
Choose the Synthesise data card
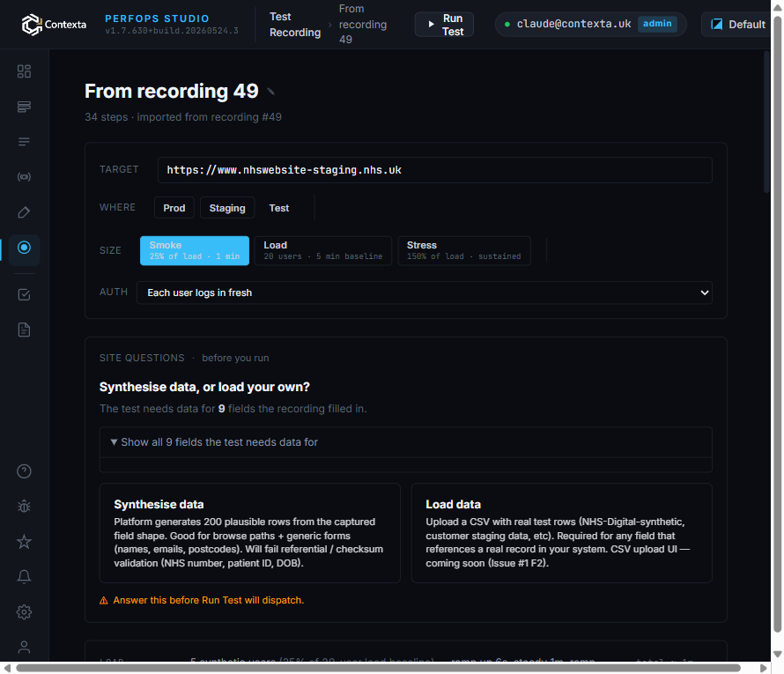(x=250, y=533)
